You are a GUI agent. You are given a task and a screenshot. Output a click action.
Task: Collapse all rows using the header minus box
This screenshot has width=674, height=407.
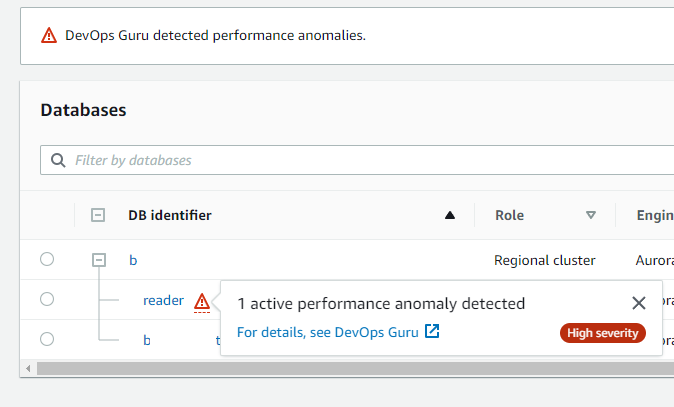[98, 215]
